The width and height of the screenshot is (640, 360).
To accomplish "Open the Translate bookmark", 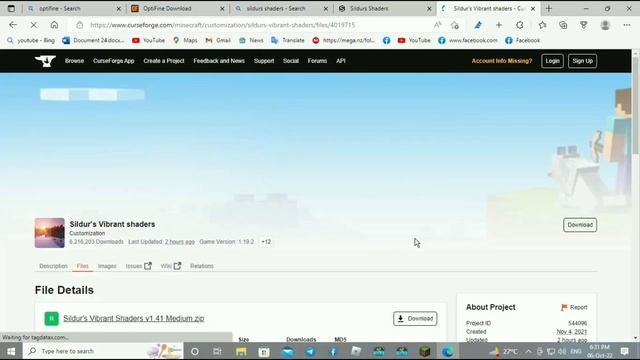I will tap(288, 40).
